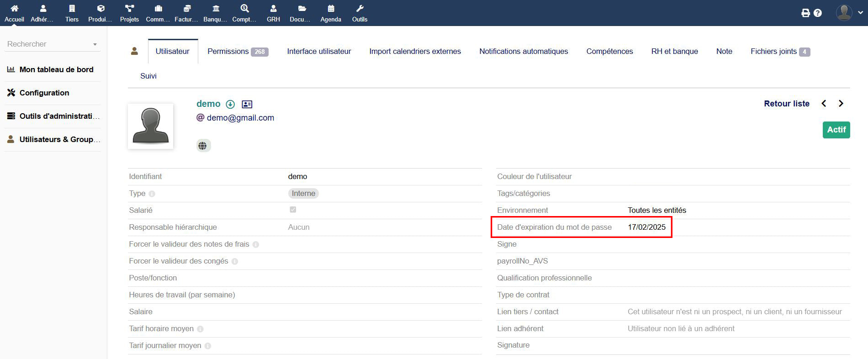The width and height of the screenshot is (868, 359).
Task: Expand the Rechercher dropdown
Action: click(x=95, y=44)
